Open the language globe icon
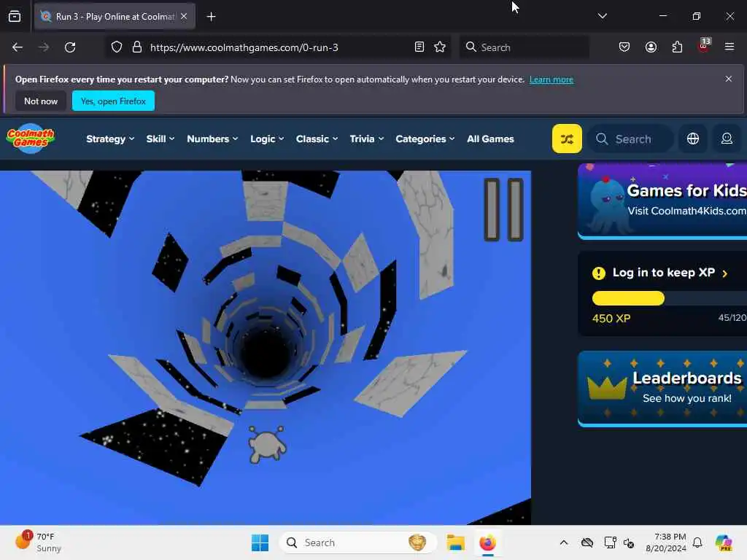Image resolution: width=747 pixels, height=560 pixels. 693,139
